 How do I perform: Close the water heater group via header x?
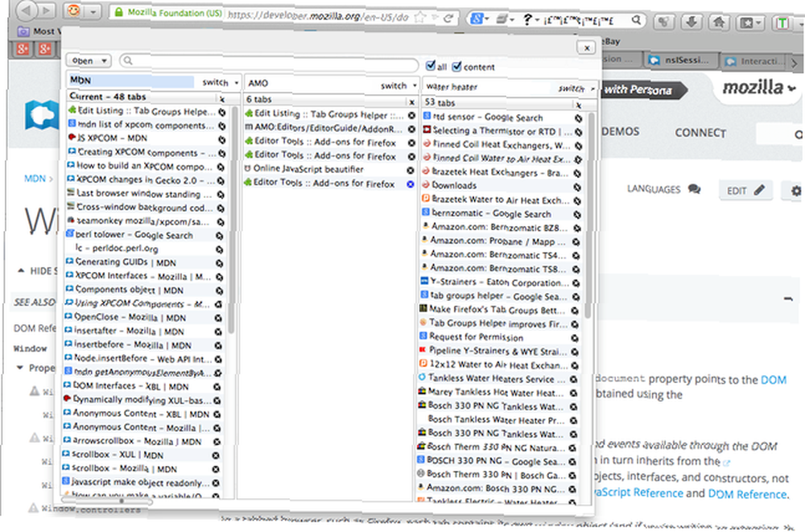tap(579, 105)
